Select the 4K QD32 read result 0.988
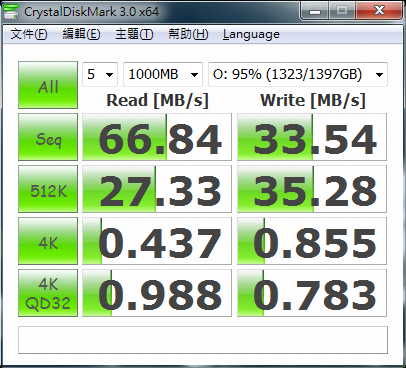The width and height of the screenshot is (406, 368). pos(157,293)
